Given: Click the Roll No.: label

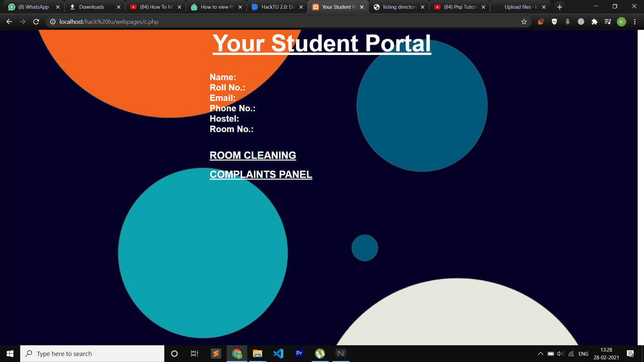Looking at the screenshot, I should [227, 88].
